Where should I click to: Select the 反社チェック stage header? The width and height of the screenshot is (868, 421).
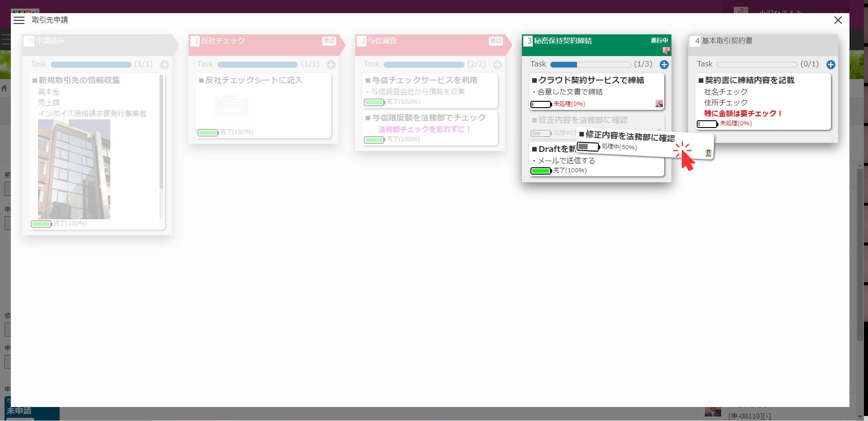pyautogui.click(x=267, y=45)
